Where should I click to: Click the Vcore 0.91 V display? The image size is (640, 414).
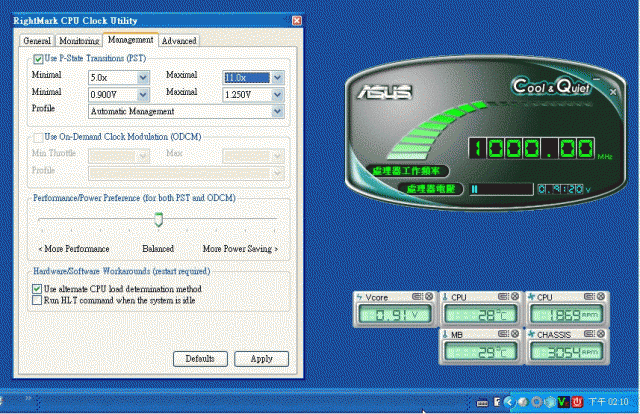click(394, 315)
